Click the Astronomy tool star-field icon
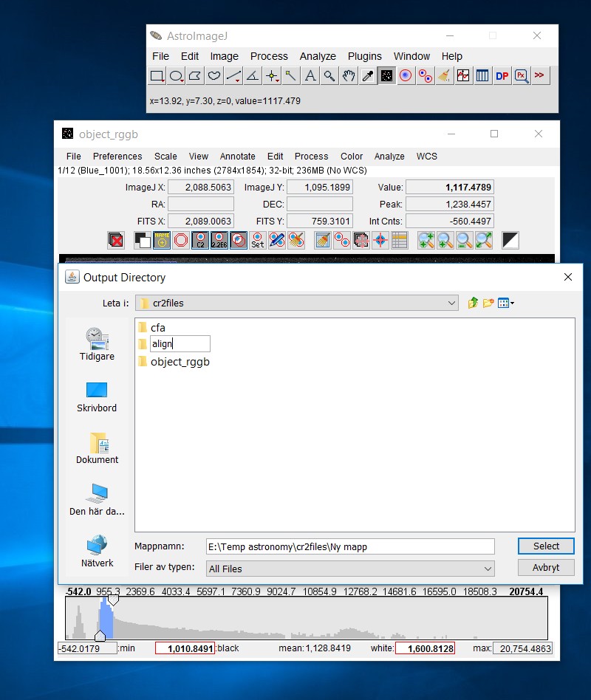The width and height of the screenshot is (591, 700). [387, 76]
